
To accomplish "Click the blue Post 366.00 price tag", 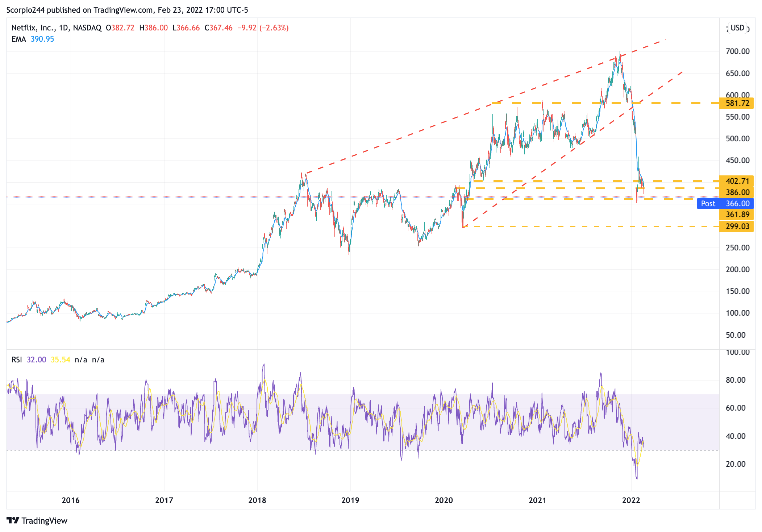I will [725, 204].
